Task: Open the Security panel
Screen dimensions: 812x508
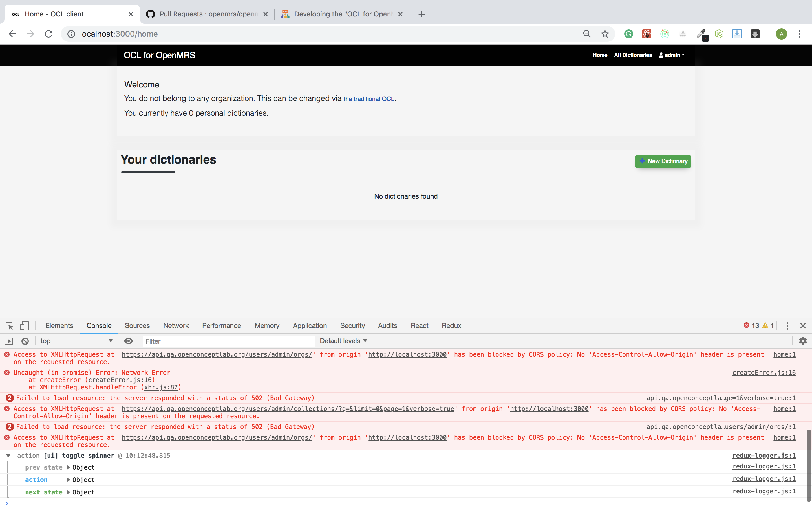Action: tap(352, 326)
